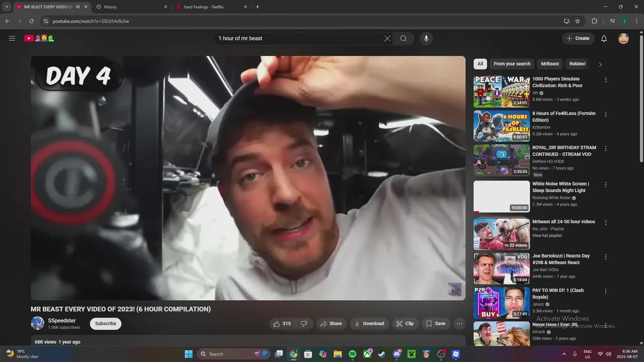Select From your search chip

[512, 64]
